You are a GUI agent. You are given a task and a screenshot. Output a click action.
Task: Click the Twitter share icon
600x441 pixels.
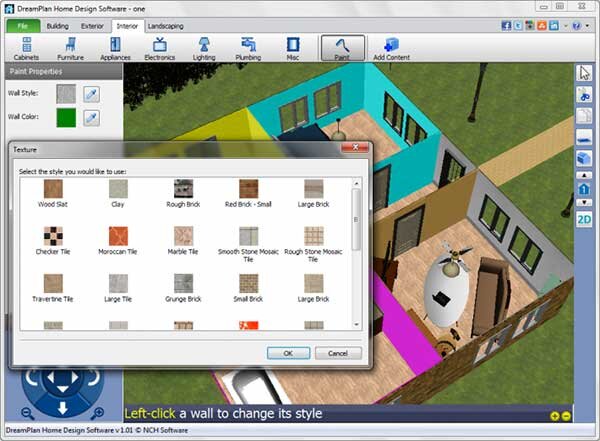pyautogui.click(x=518, y=26)
